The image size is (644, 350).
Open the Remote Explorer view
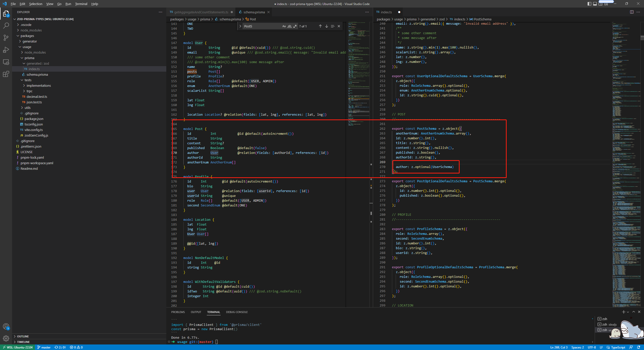(6, 62)
